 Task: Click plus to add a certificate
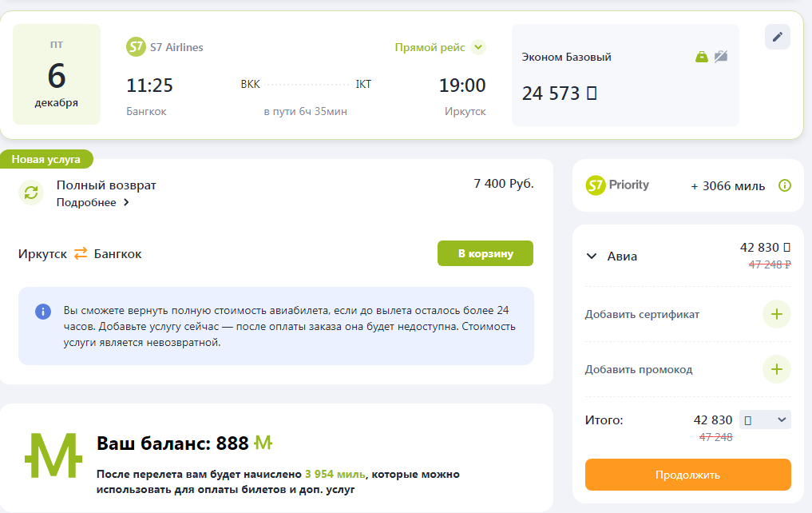776,314
